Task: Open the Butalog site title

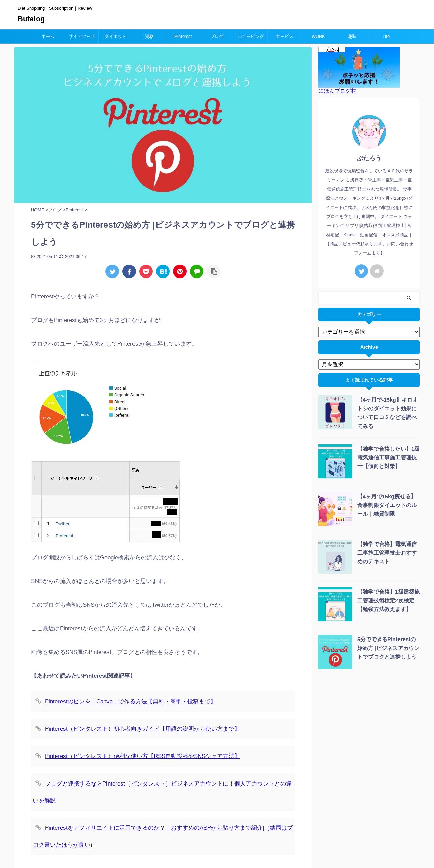Action: coord(31,19)
